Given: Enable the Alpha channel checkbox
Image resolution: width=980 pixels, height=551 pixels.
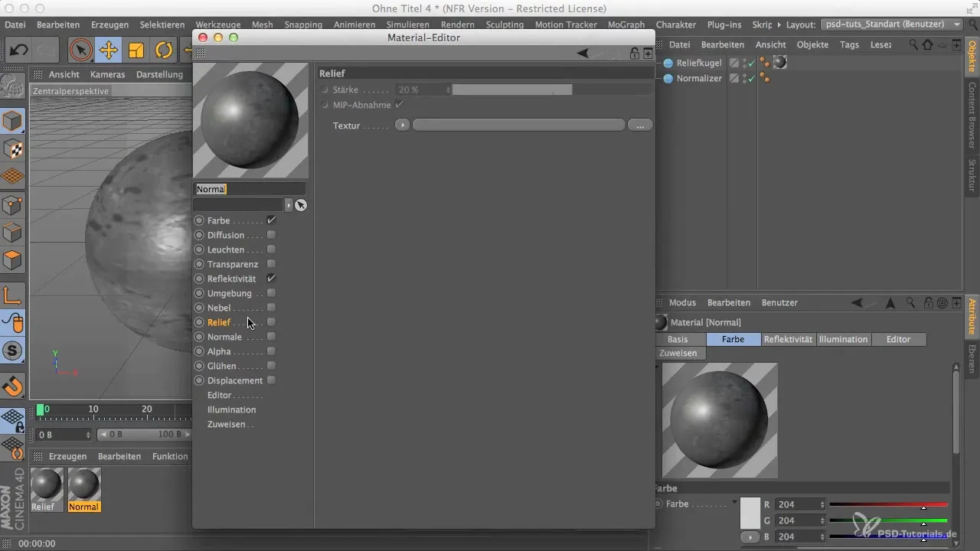Looking at the screenshot, I should point(271,351).
